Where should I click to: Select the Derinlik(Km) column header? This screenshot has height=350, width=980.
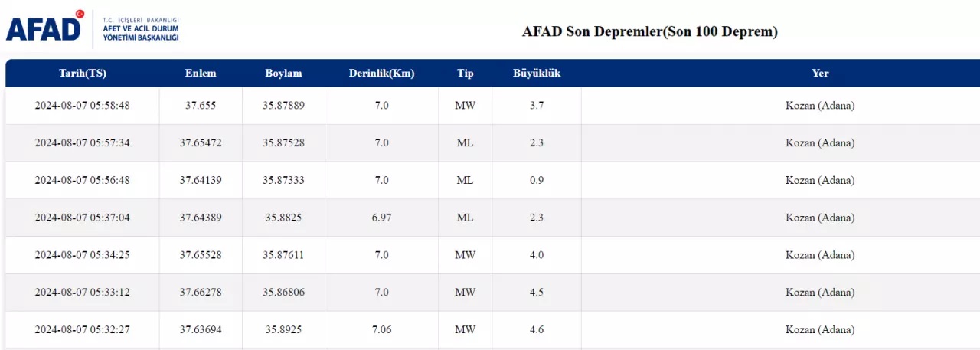click(x=381, y=74)
